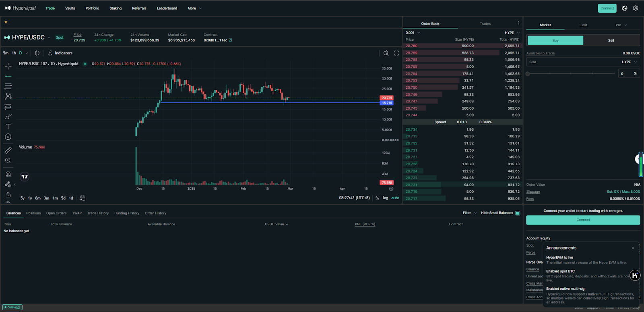Enter fullscreen chart mode

[x=396, y=53]
